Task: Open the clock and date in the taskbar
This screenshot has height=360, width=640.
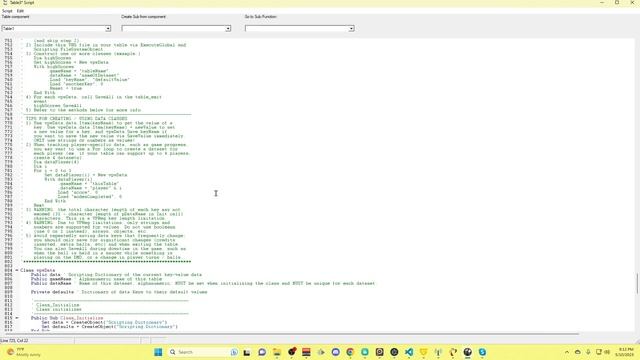Action: coord(624,352)
